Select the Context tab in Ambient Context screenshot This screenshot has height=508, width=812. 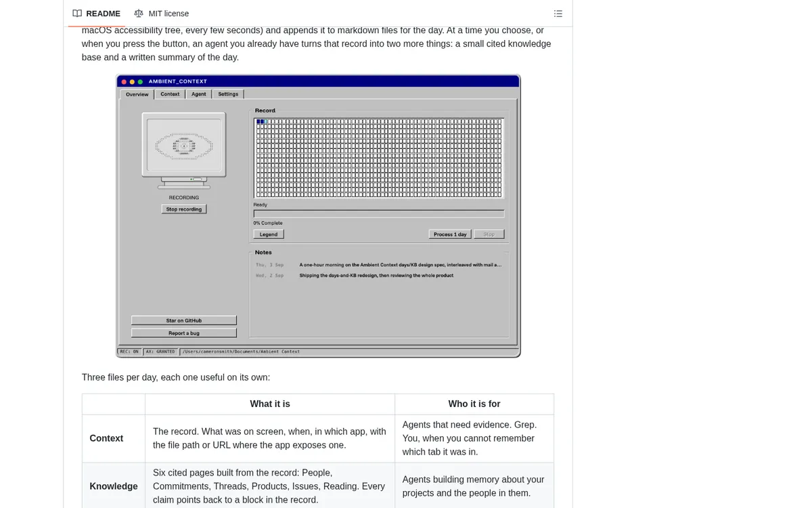point(170,94)
